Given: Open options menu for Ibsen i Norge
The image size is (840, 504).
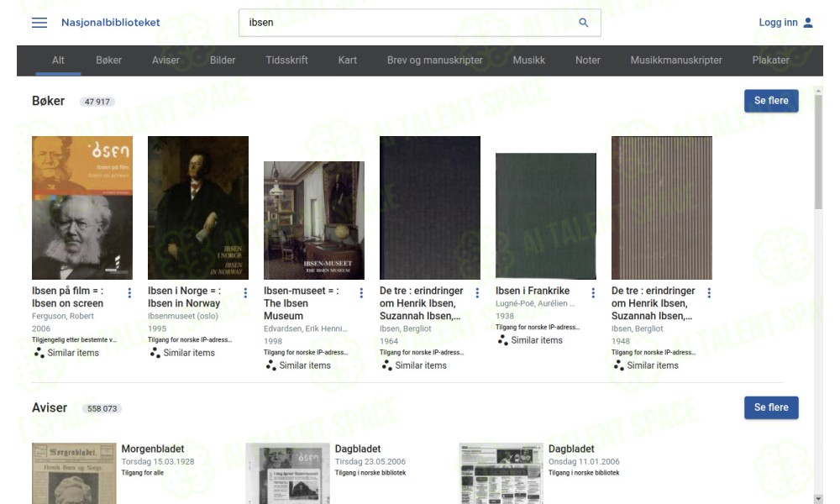Looking at the screenshot, I should click(245, 292).
